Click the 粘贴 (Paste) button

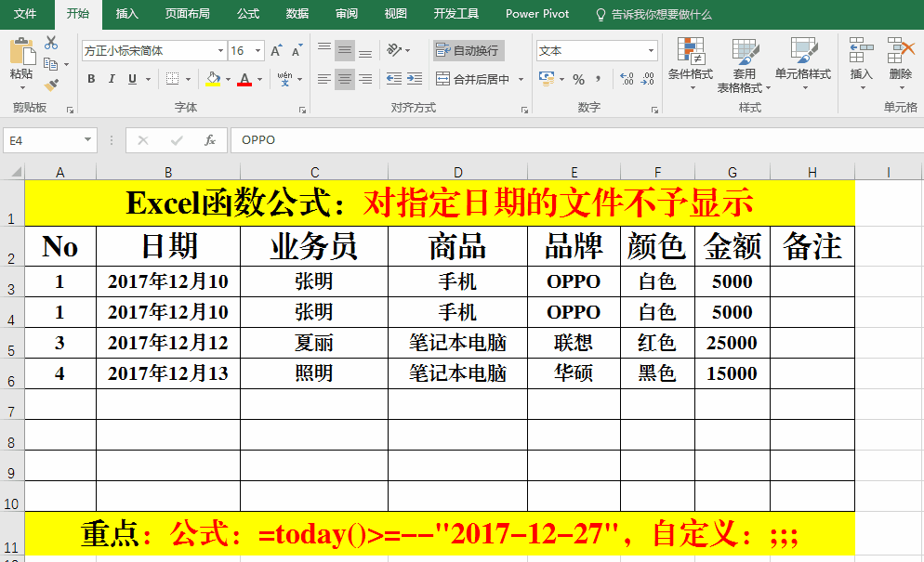(x=21, y=59)
